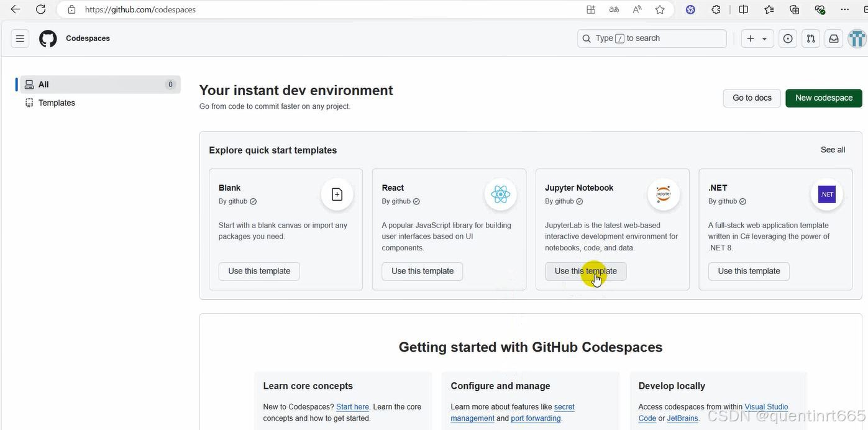
Task: Refresh the current page
Action: [x=40, y=9]
